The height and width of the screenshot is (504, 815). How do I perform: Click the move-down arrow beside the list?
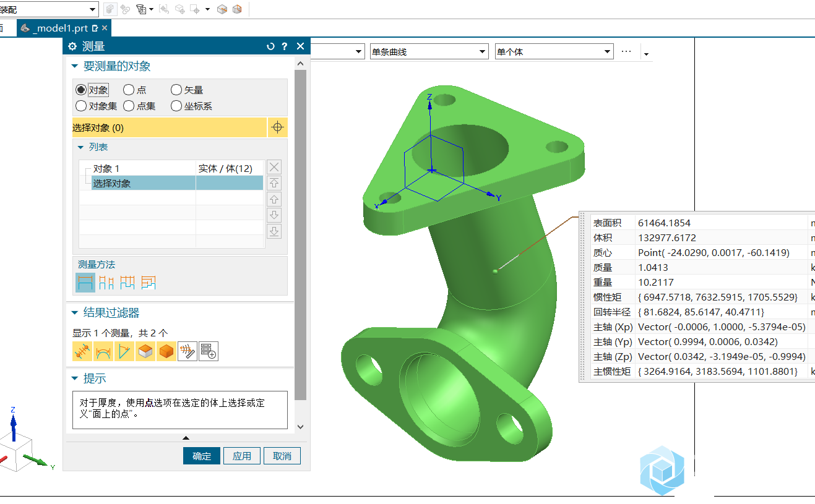tap(274, 215)
